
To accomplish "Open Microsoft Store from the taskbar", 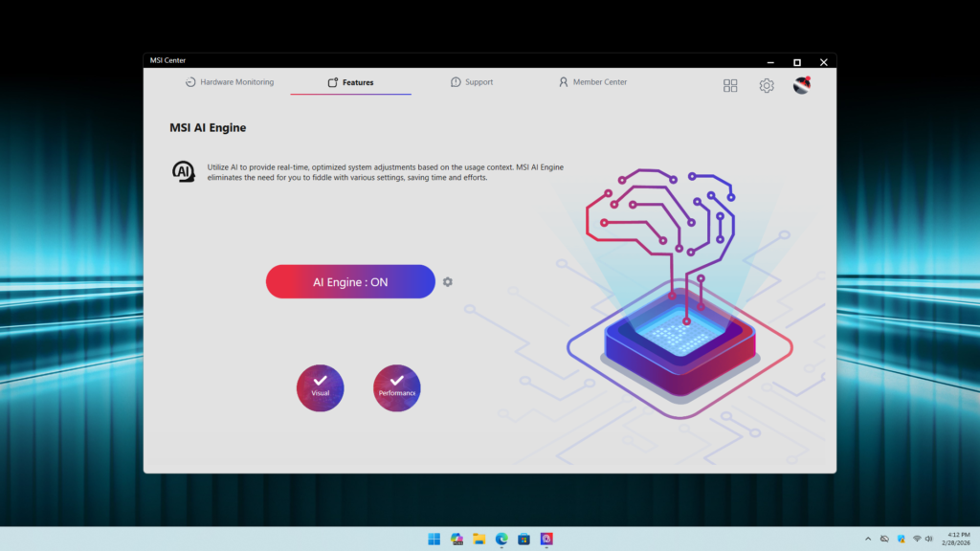I will point(524,539).
